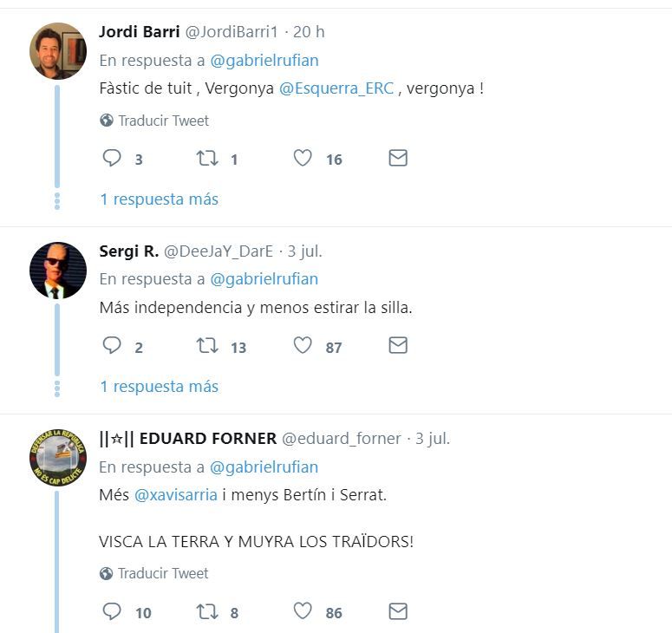
Task: Expand "1 respuesta más" under Sergi R.
Action: [159, 387]
